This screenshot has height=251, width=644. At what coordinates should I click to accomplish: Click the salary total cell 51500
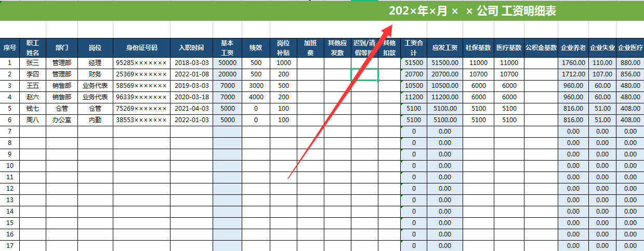pyautogui.click(x=414, y=63)
